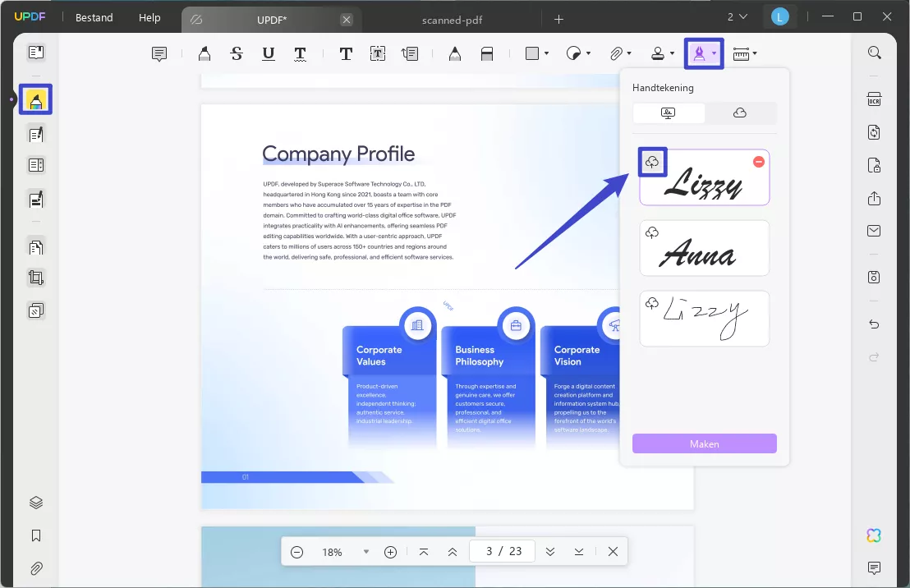The image size is (910, 588).
Task: Open the comments panel icon bottom right
Action: 874,567
